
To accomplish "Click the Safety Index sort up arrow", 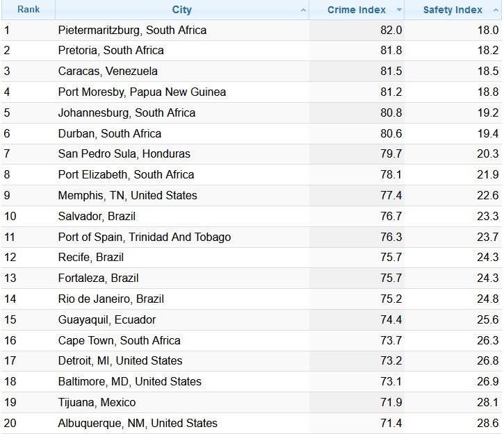I will point(496,10).
